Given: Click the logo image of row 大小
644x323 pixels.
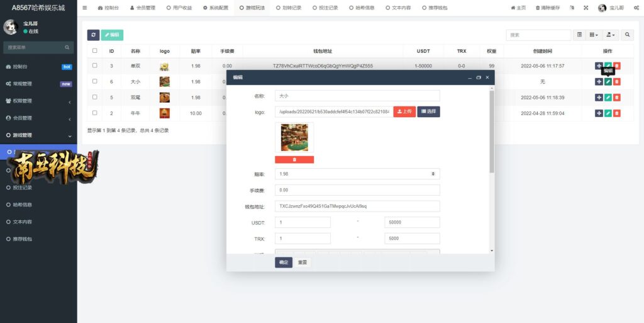Looking at the screenshot, I should tap(164, 81).
